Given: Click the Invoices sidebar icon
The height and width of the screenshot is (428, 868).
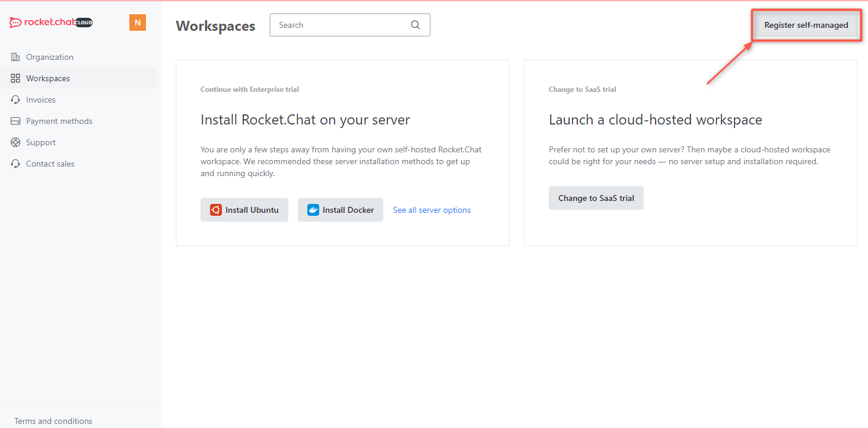Looking at the screenshot, I should pos(15,100).
